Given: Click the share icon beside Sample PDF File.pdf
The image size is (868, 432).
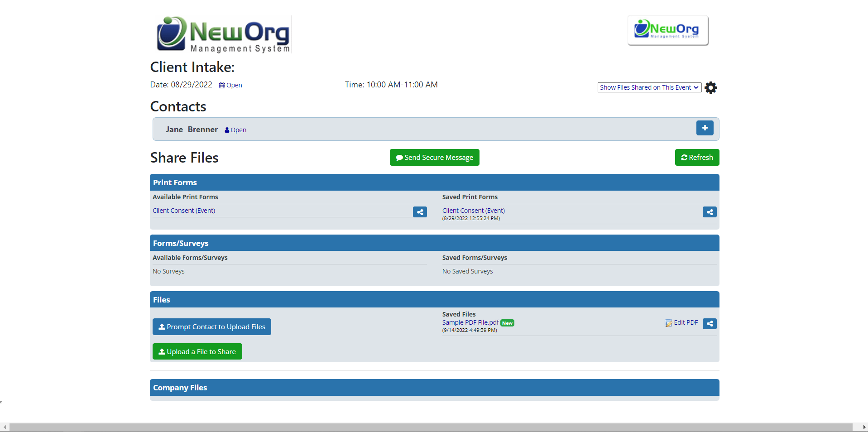Looking at the screenshot, I should tap(709, 323).
